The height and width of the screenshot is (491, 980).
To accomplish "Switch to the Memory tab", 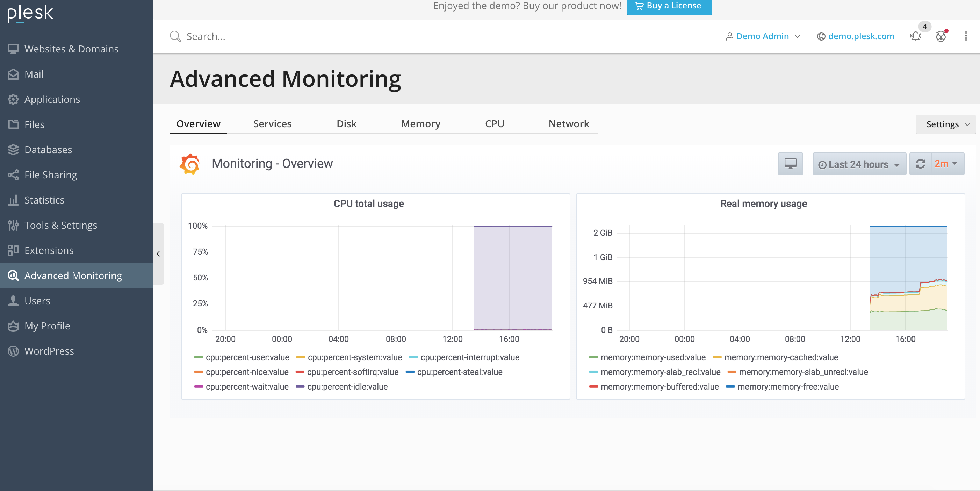I will (420, 124).
